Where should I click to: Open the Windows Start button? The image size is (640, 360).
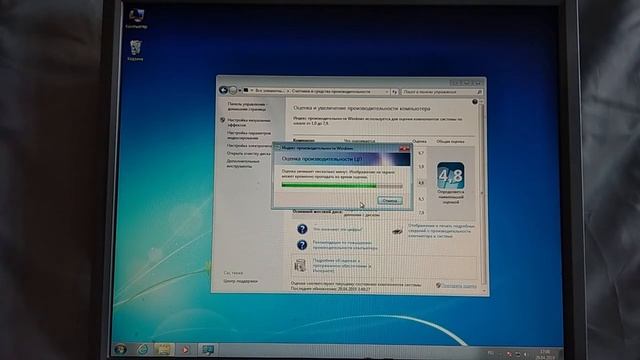(x=120, y=349)
